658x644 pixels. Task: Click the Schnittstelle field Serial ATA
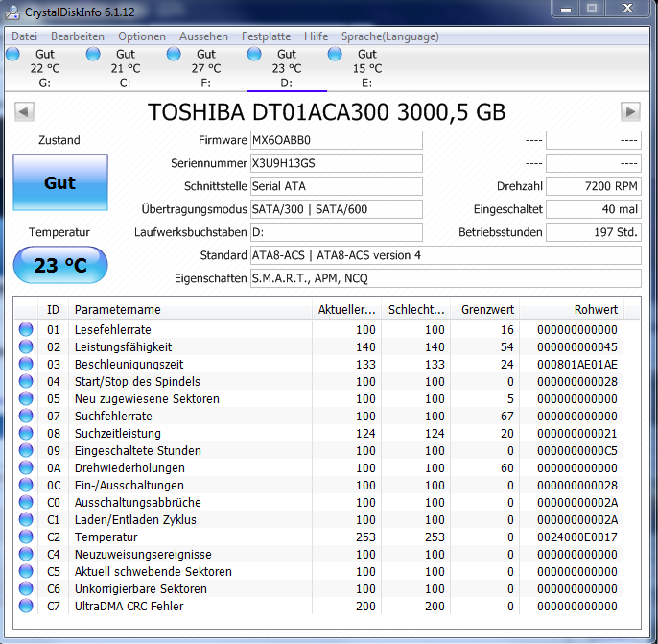tap(336, 186)
